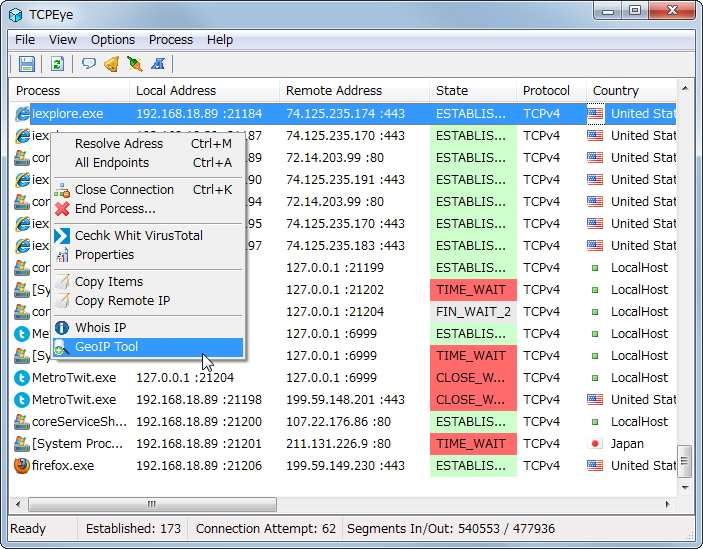
Task: Click remote address 199.59.149.230 :443
Action: (345, 466)
